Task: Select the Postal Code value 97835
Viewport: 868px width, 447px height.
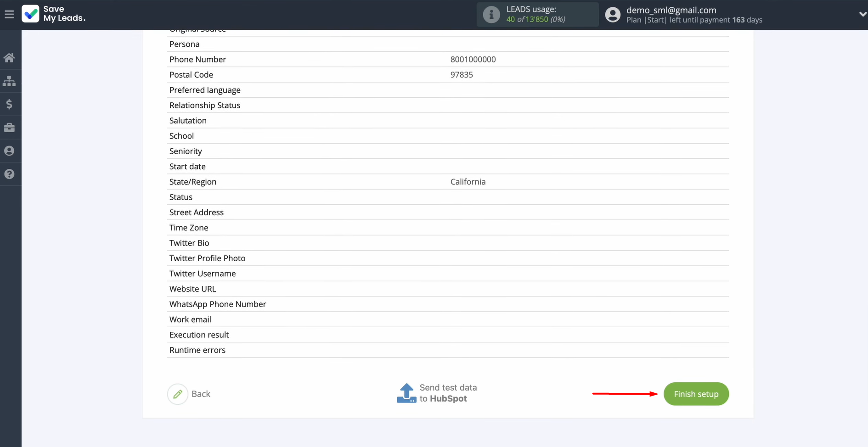Action: coord(462,75)
